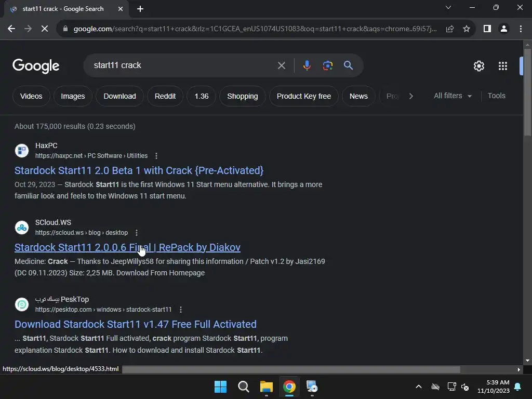Open the notification bell in taskbar
This screenshot has width=532, height=399.
pos(518,387)
